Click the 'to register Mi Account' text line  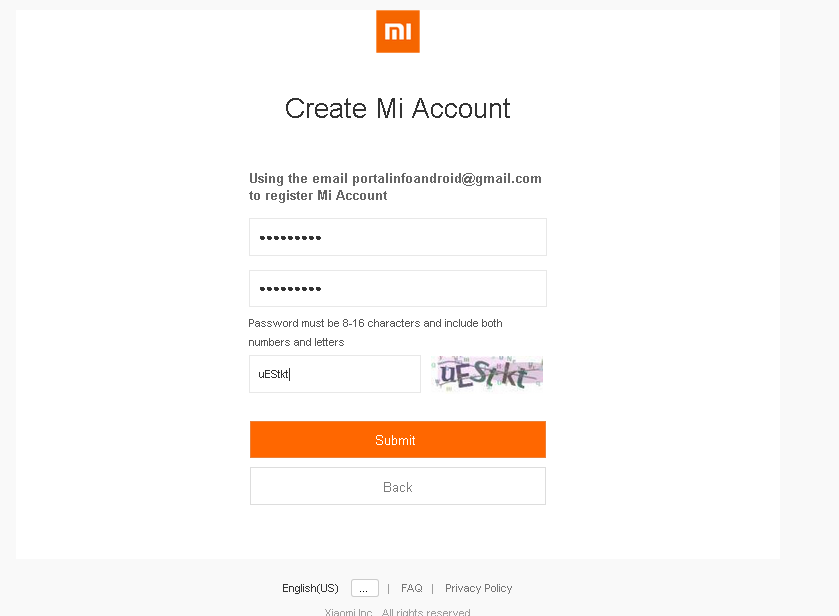[318, 196]
